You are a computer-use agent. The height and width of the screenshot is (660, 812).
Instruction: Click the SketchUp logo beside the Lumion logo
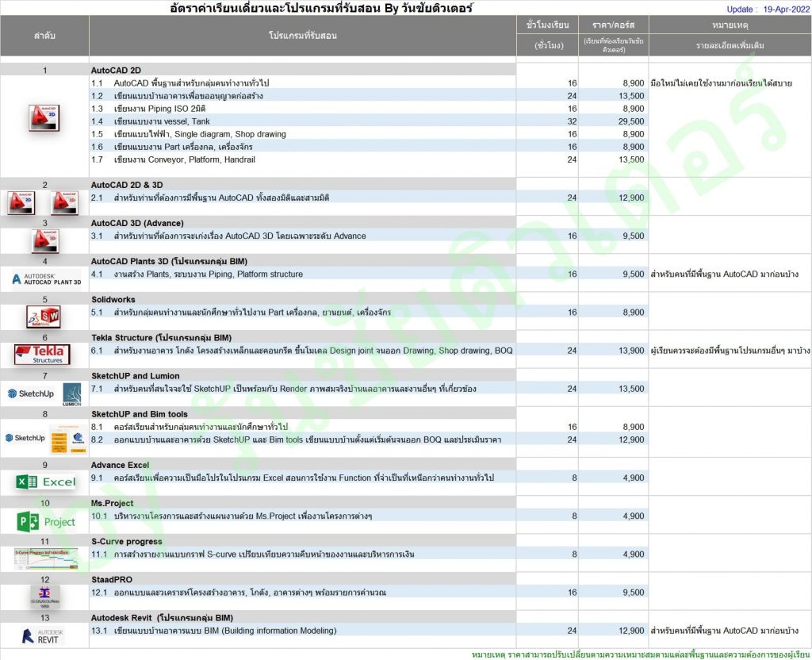31,393
